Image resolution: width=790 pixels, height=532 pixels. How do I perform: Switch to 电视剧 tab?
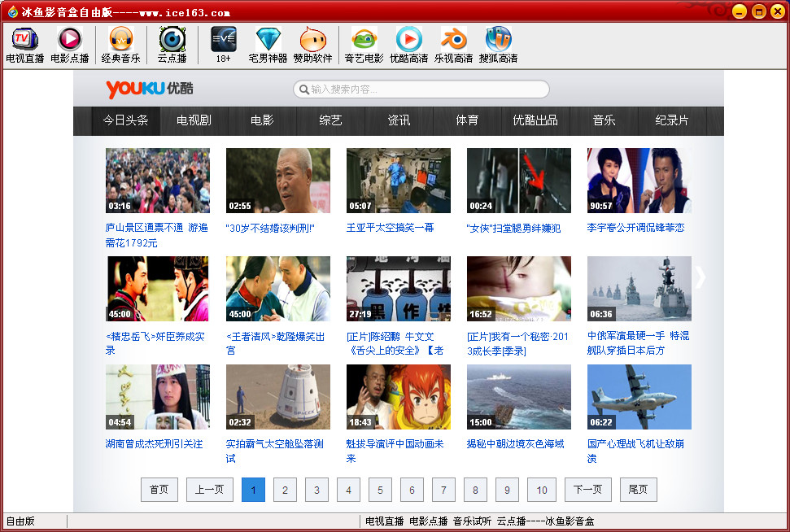pos(194,120)
